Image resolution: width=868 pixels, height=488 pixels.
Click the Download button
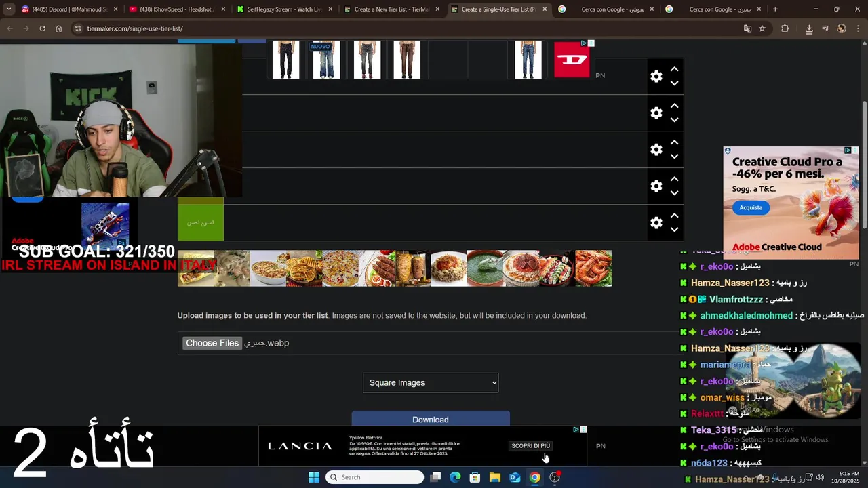[431, 419]
